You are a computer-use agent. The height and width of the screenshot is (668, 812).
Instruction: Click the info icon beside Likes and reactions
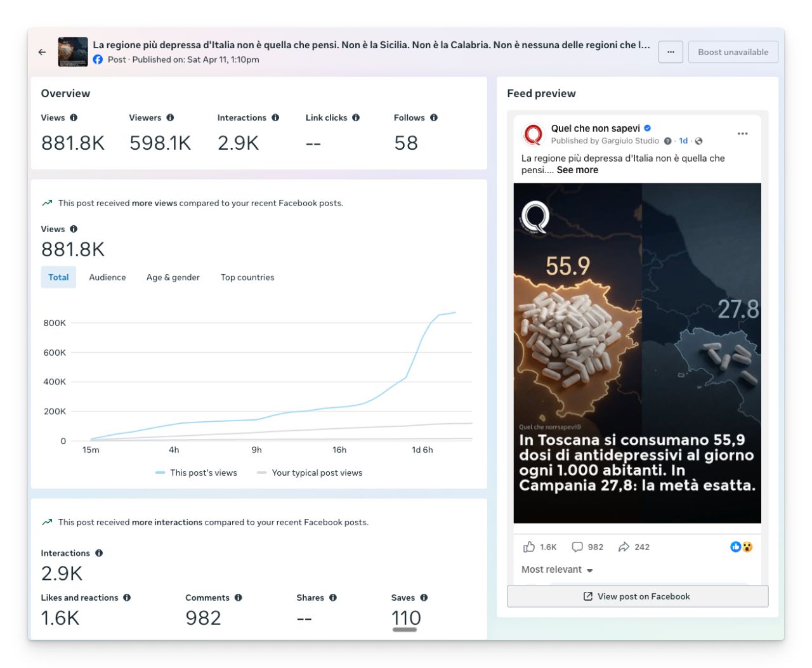point(127,598)
